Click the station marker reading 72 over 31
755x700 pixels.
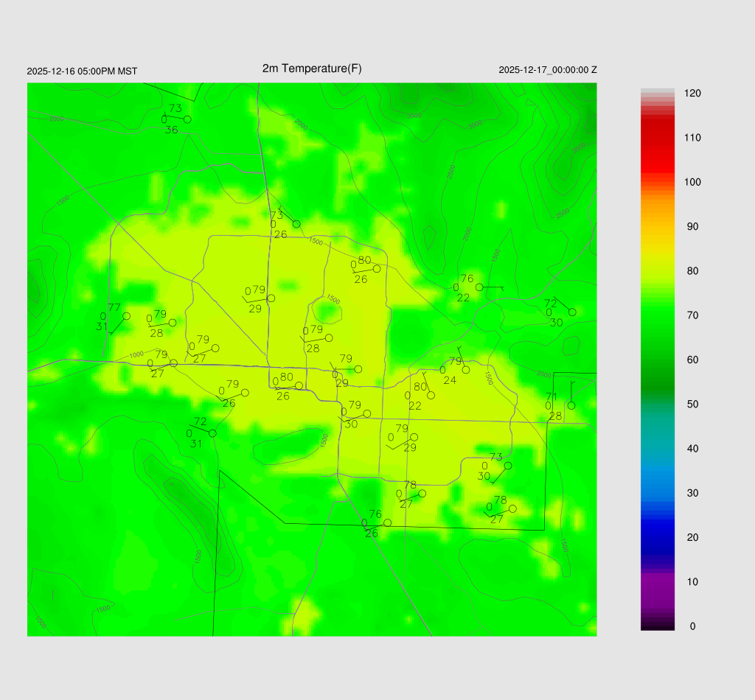[212, 433]
